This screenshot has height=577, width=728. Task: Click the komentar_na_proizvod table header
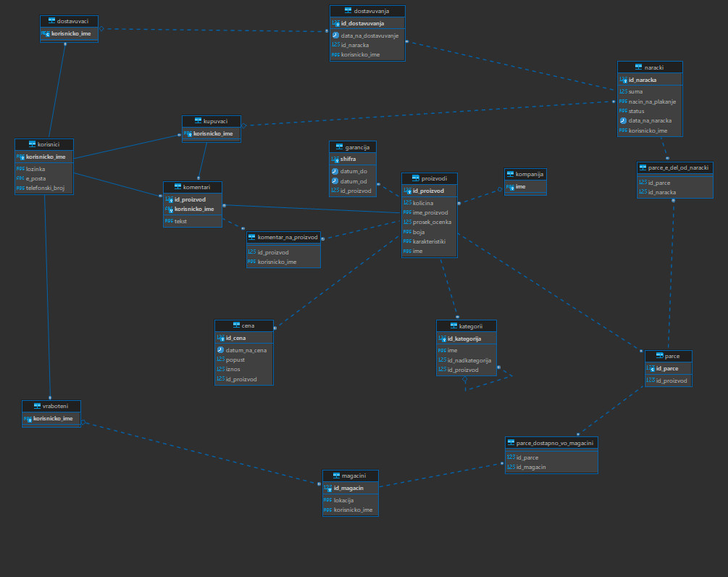point(288,237)
